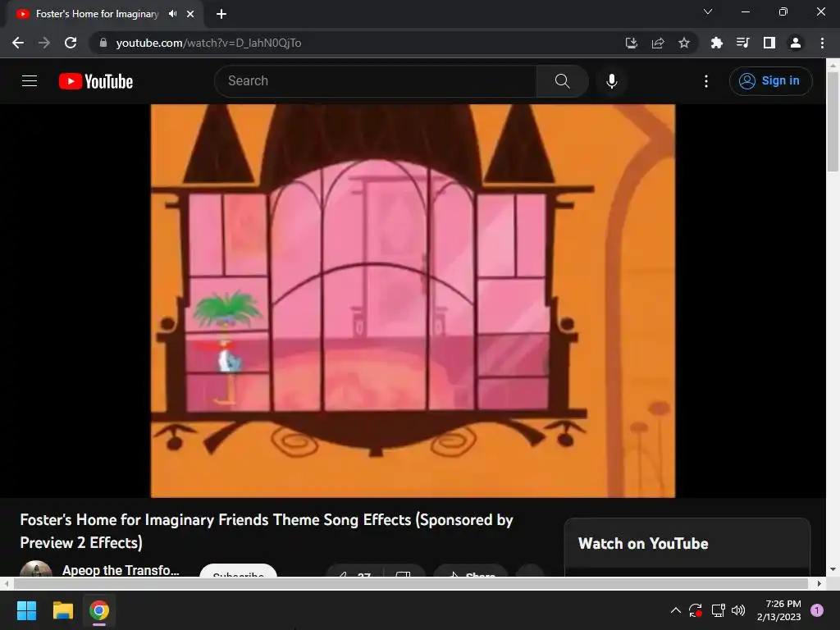Viewport: 840px width, 630px height.
Task: Mute tab via speaker icon on tab
Action: tap(172, 14)
